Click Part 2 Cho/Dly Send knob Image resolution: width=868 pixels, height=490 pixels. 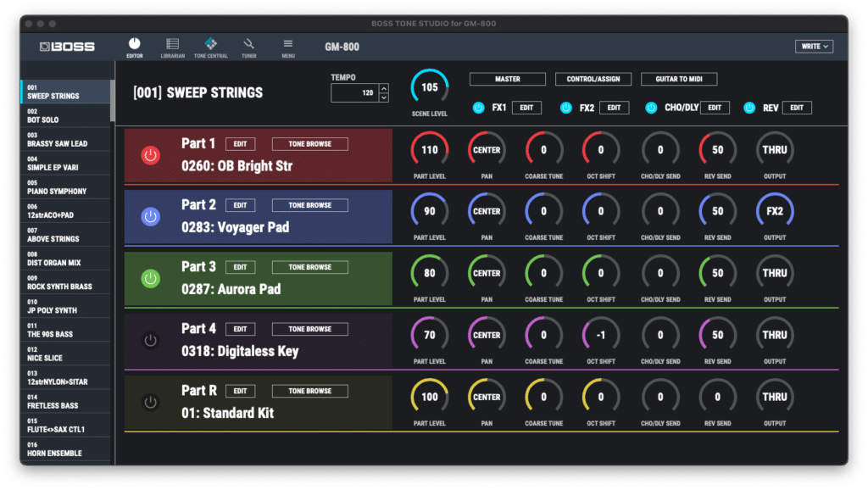(x=660, y=211)
